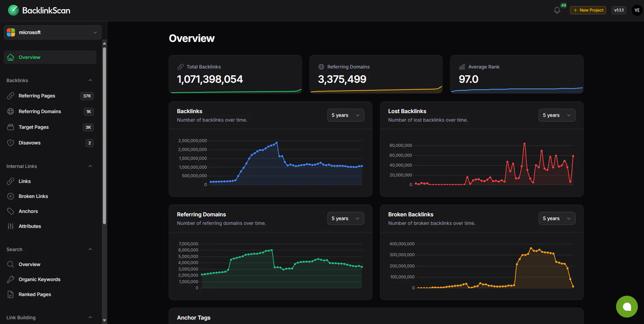Open the microsoft project selector dropdown
The width and height of the screenshot is (644, 324).
coord(52,32)
